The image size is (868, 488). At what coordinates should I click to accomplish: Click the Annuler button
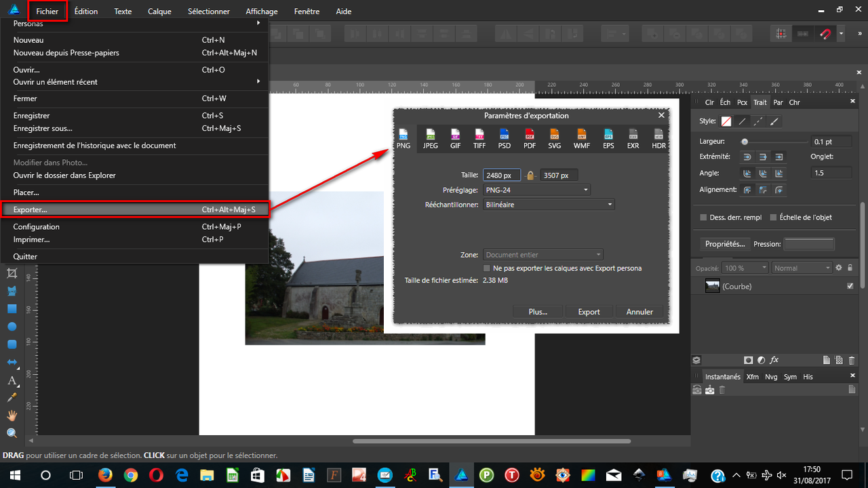(639, 312)
